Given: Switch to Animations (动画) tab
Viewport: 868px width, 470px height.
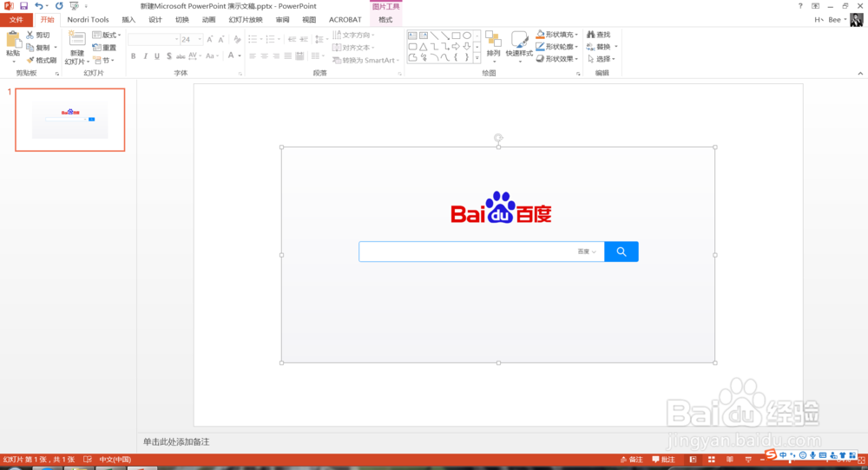Looking at the screenshot, I should [208, 20].
